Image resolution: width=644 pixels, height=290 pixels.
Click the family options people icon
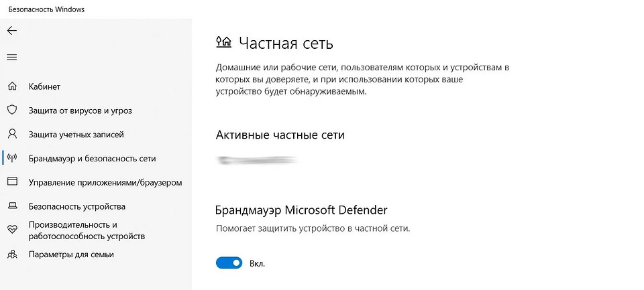tap(12, 255)
